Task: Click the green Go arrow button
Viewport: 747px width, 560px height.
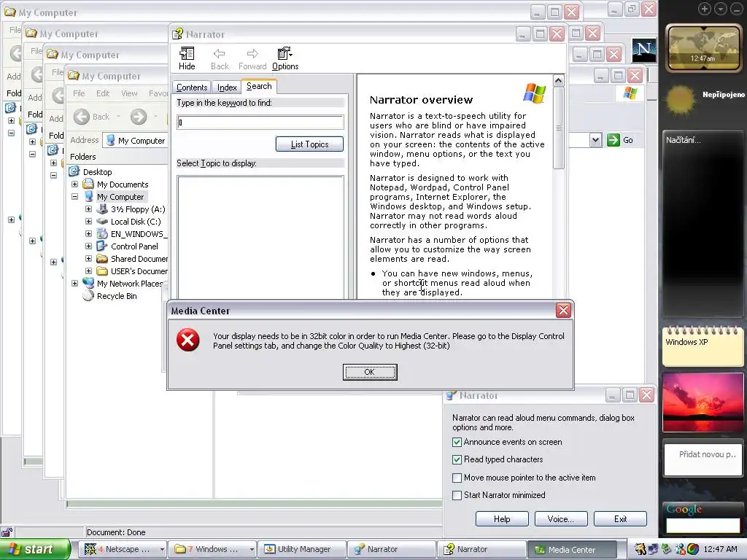Action: click(x=613, y=140)
